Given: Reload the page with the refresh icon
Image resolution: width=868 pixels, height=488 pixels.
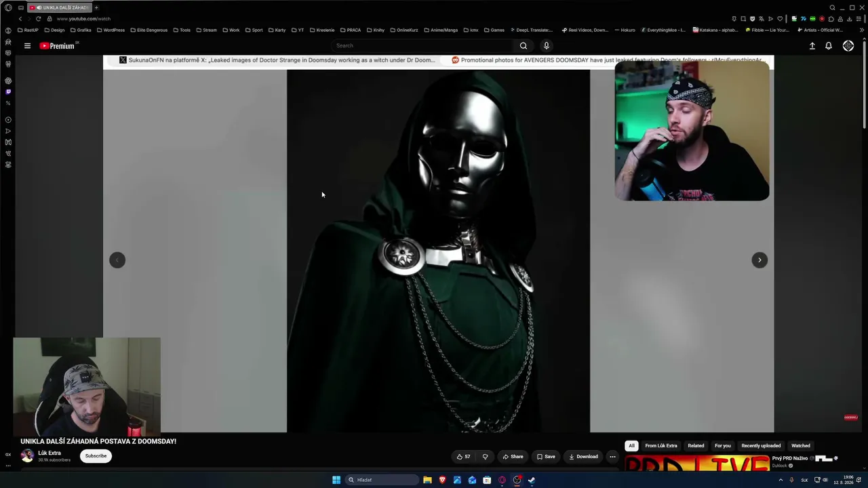Looking at the screenshot, I should pos(38,19).
